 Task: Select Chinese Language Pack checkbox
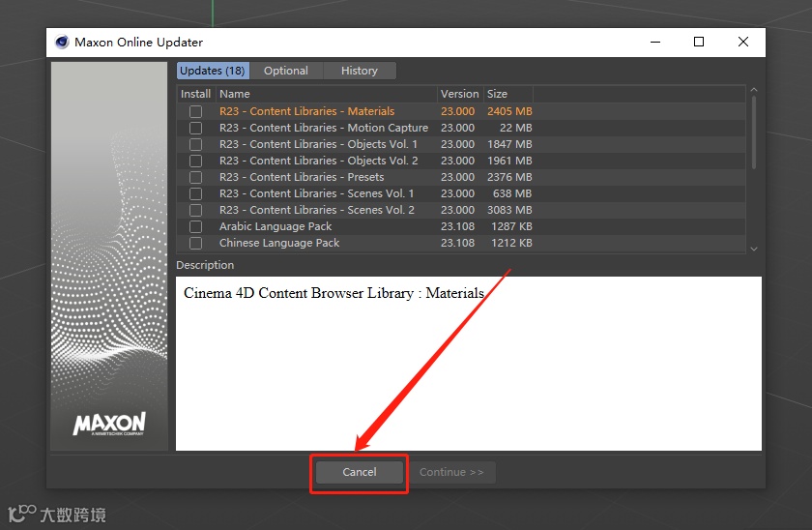195,243
